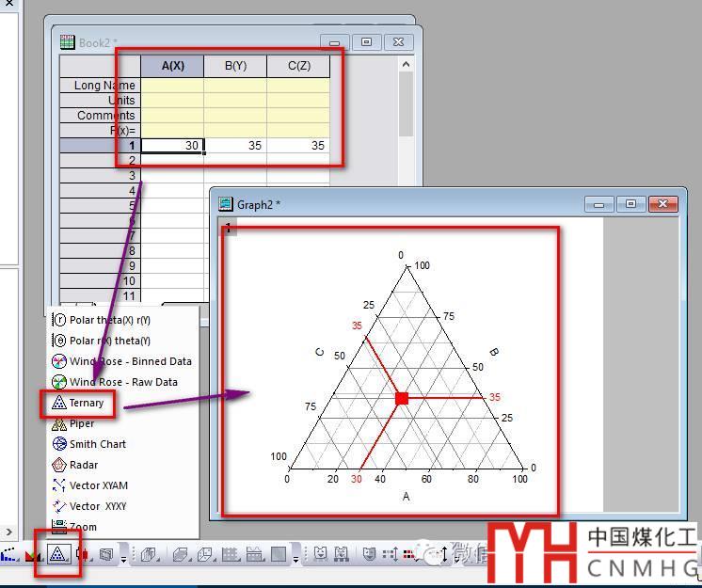
Task: Click the Book2 worksheet window icon
Action: (x=67, y=42)
